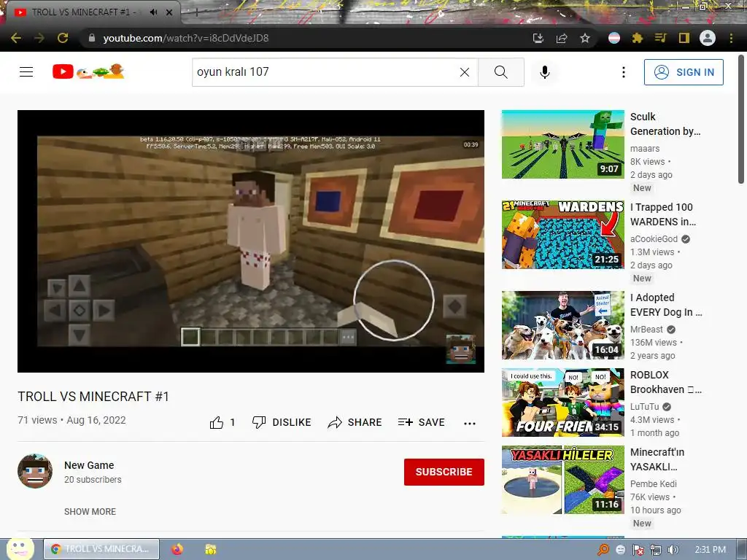Click the share page icon in the address bar
The height and width of the screenshot is (560, 747).
point(562,38)
